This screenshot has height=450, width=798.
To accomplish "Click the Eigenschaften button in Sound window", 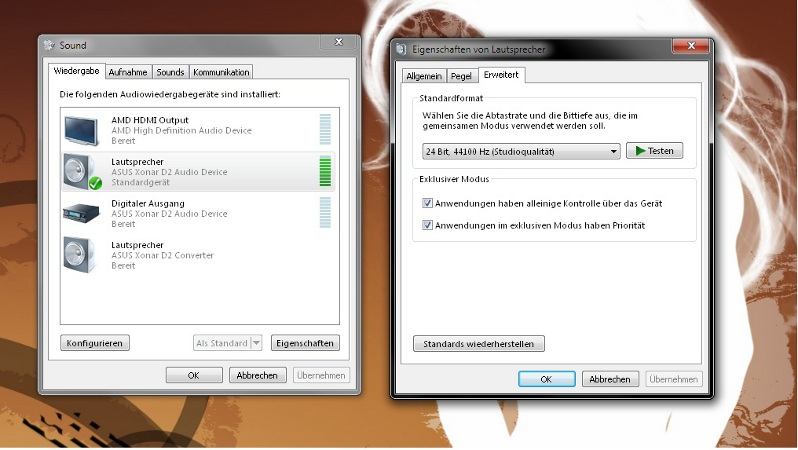I will click(x=305, y=343).
